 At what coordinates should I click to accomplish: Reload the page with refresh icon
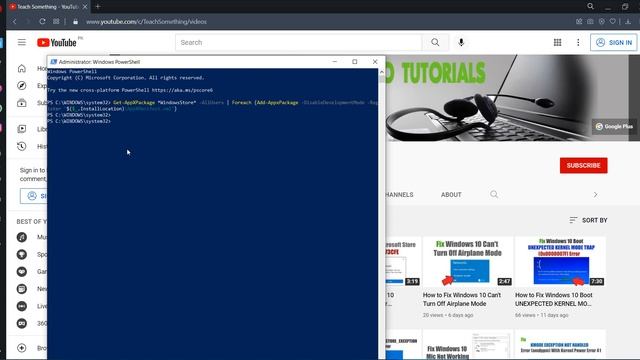pos(42,22)
